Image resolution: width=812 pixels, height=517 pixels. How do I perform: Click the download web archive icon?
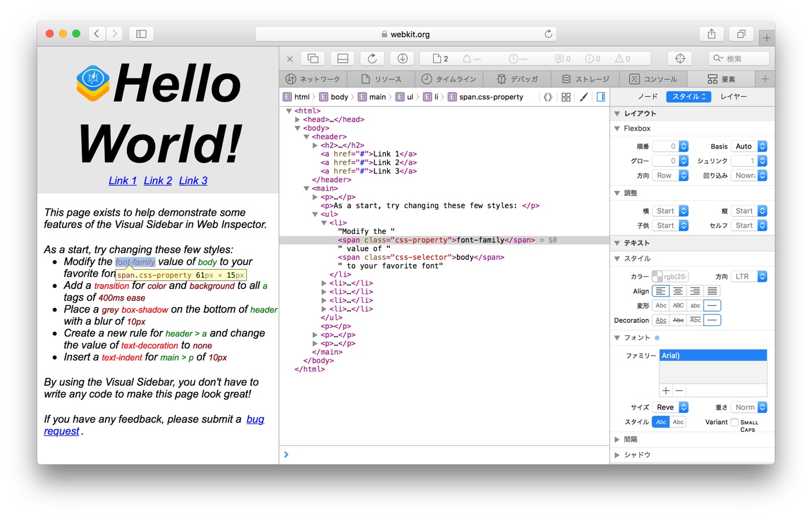pyautogui.click(x=403, y=59)
